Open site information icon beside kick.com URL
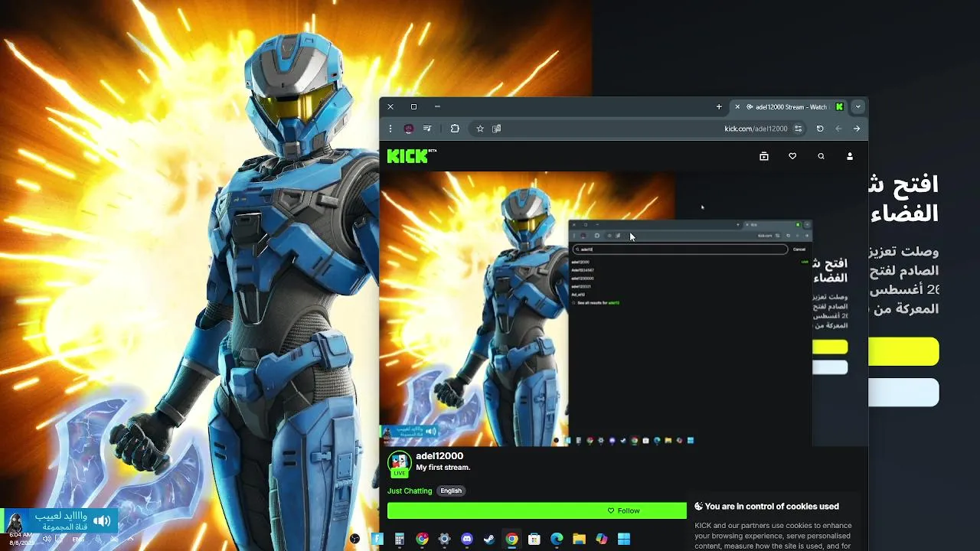 pos(798,129)
